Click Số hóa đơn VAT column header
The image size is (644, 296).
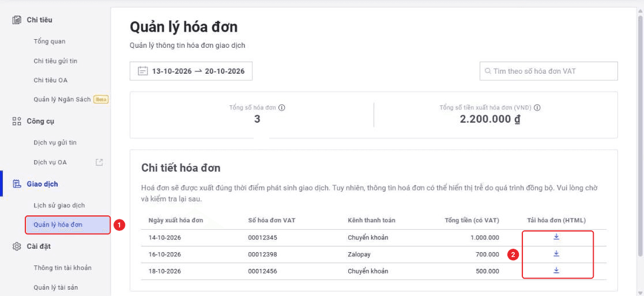[x=272, y=220]
